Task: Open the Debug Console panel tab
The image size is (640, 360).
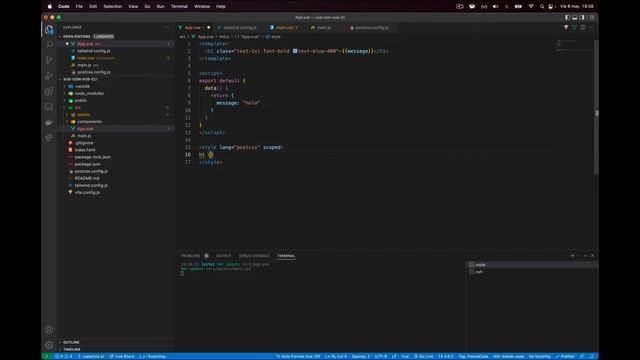Action: click(x=254, y=256)
